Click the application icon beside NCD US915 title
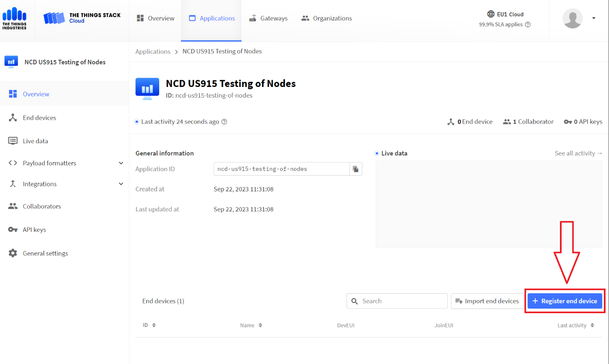Image resolution: width=609 pixels, height=364 pixels. pos(146,88)
